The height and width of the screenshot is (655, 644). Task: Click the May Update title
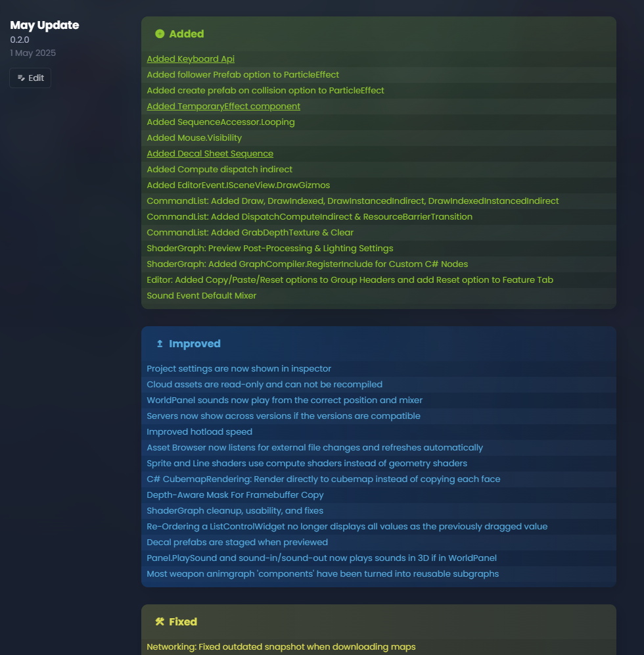pyautogui.click(x=44, y=25)
